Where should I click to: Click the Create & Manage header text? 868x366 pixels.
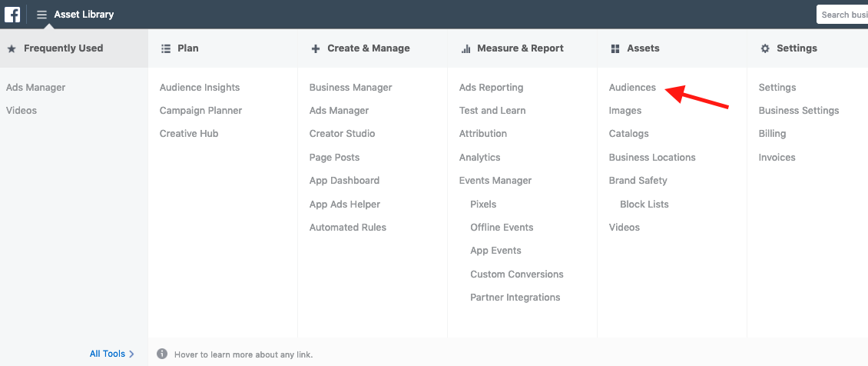pyautogui.click(x=368, y=48)
